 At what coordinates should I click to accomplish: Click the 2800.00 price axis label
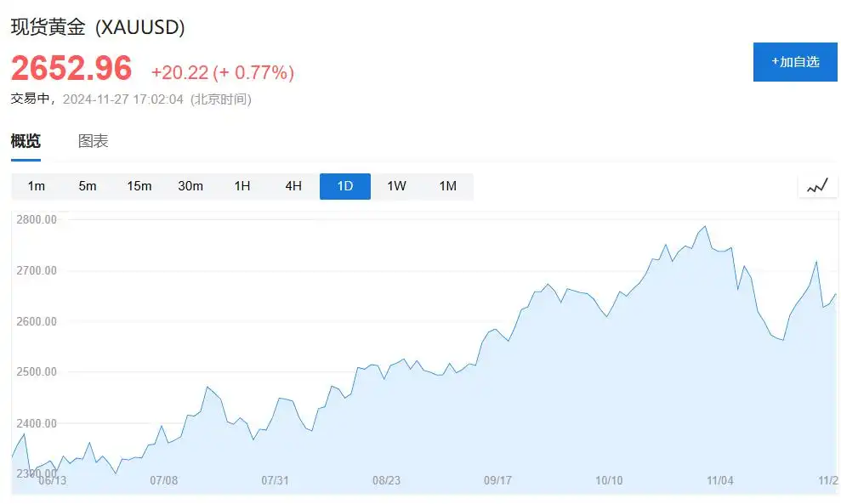pyautogui.click(x=37, y=220)
